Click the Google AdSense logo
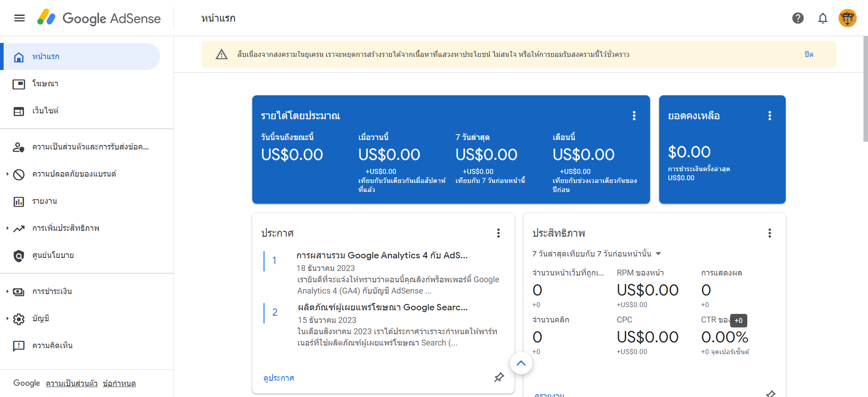The image size is (868, 397). pos(99,18)
